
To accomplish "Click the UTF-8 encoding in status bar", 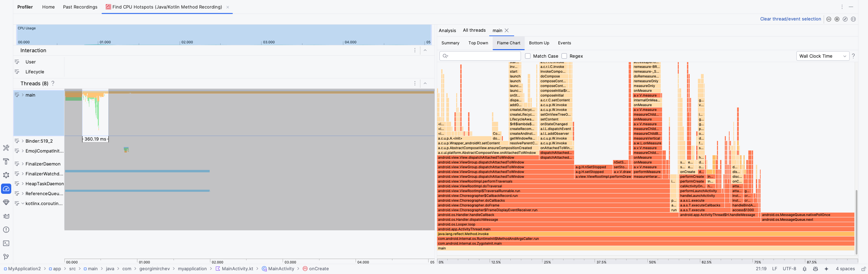I will pyautogui.click(x=789, y=269).
